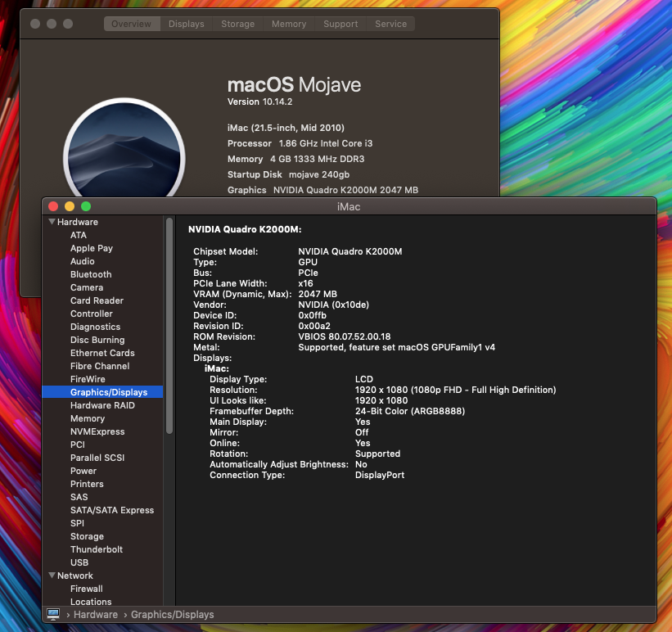Image resolution: width=672 pixels, height=632 pixels.
Task: Select highlighted Graphics/Displays sidebar row
Action: [x=102, y=392]
